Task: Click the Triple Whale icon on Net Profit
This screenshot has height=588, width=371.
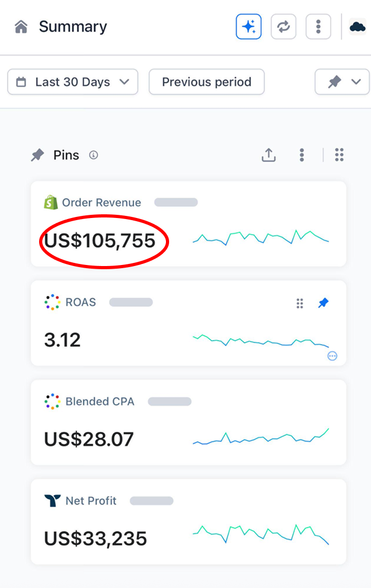Action: [52, 500]
